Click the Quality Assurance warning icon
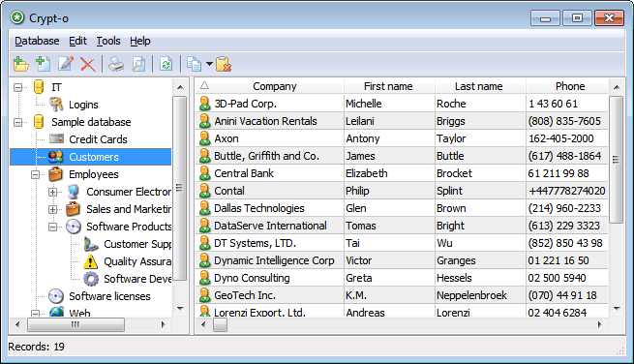 (x=91, y=261)
